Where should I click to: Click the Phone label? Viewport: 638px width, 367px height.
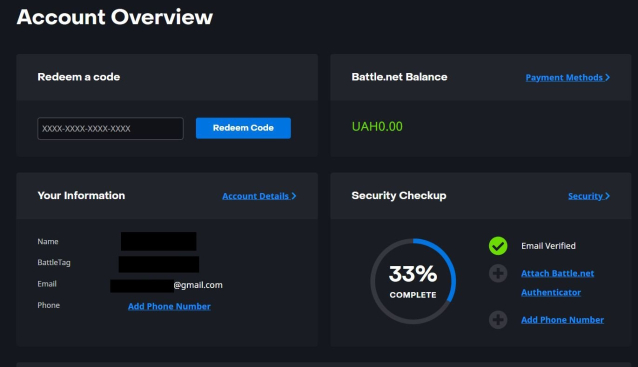click(48, 305)
